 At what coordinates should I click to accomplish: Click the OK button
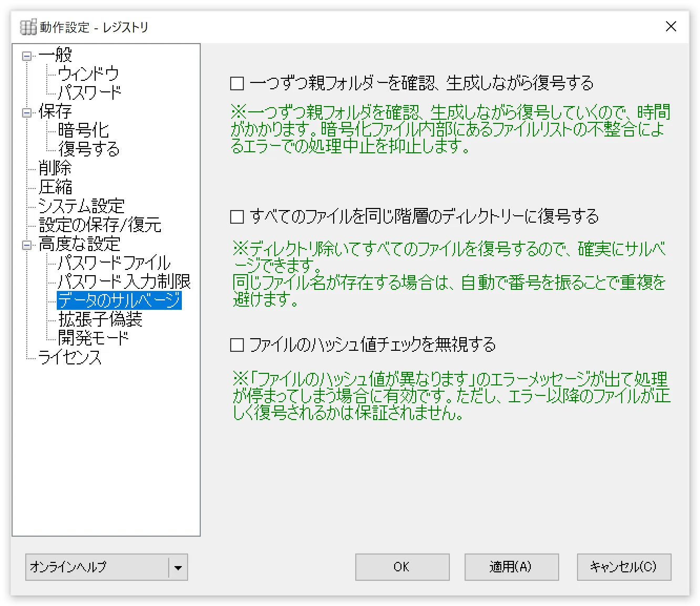[402, 567]
